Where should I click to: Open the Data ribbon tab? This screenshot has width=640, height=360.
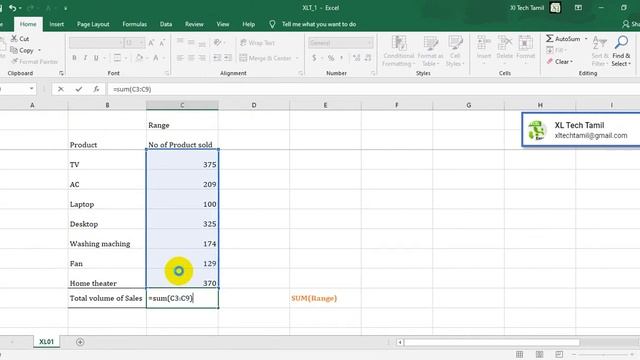pyautogui.click(x=166, y=24)
